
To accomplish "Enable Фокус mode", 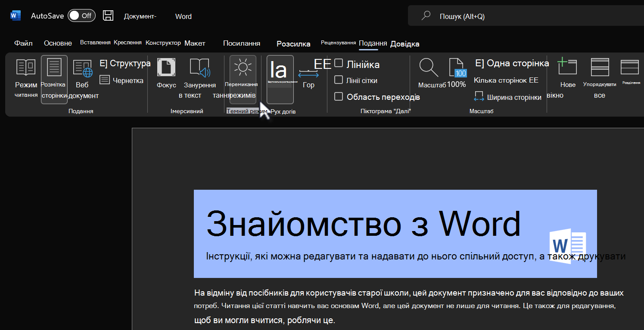I will click(x=166, y=73).
